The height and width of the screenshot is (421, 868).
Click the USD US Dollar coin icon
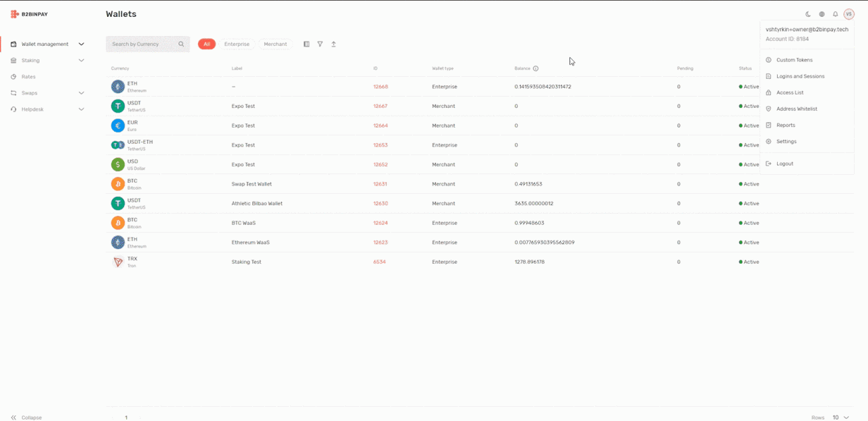118,164
